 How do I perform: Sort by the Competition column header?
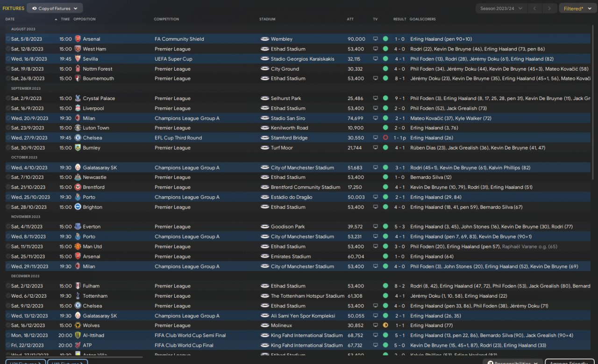[x=166, y=19]
